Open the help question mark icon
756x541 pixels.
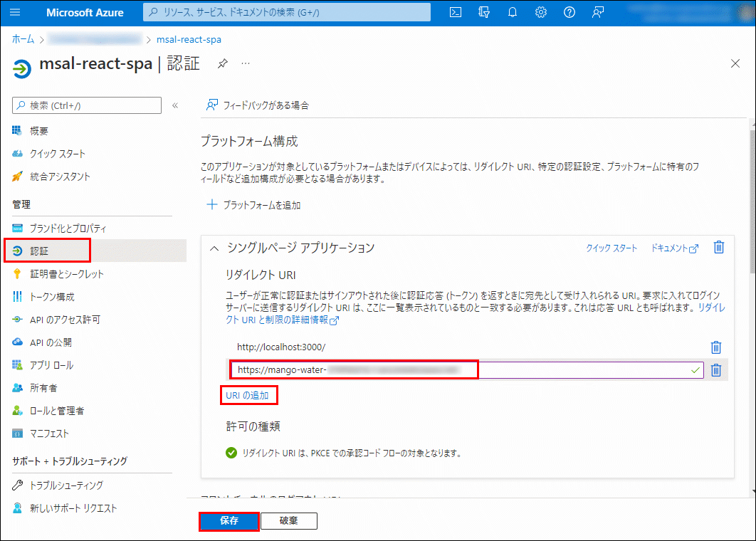pyautogui.click(x=569, y=12)
